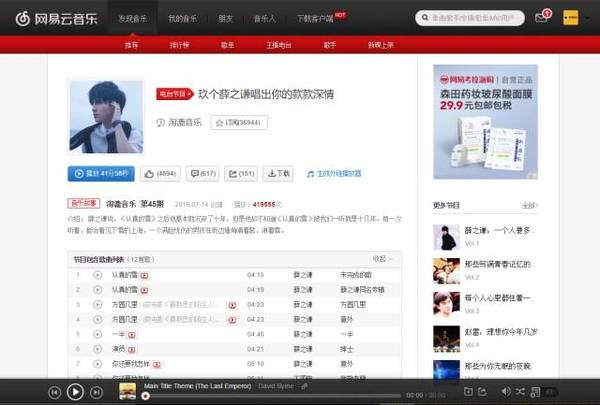Share the program via (151) button
600x405 pixels.
pos(241,174)
